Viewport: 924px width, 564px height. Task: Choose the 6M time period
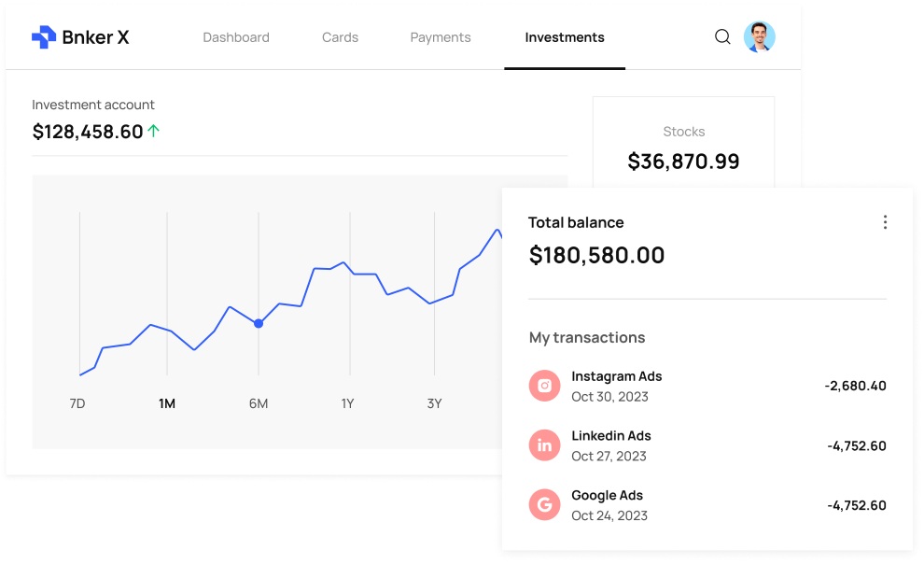(x=259, y=403)
